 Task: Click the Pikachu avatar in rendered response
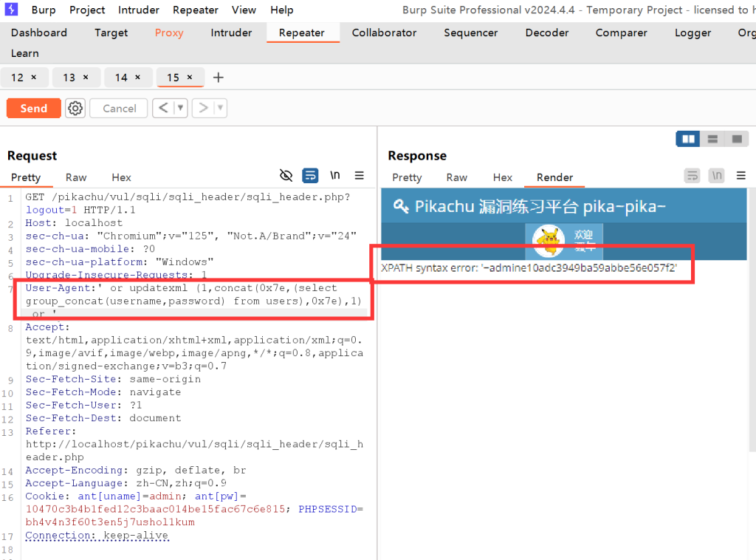click(x=549, y=239)
